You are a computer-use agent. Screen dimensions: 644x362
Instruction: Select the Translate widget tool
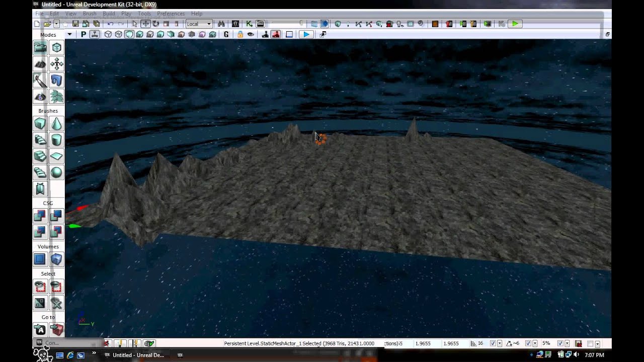point(145,24)
